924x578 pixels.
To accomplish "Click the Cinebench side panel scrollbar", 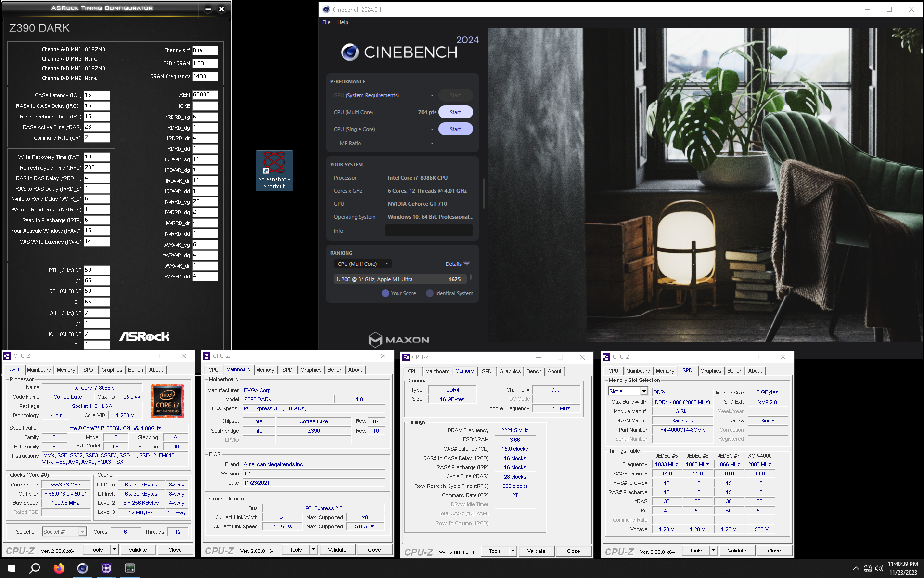I will 483,193.
